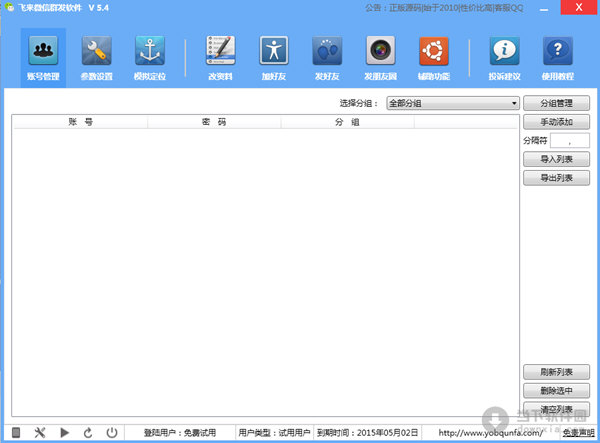Click the phone icon in status bar
Screen dimensions: 600x443
tap(16, 433)
